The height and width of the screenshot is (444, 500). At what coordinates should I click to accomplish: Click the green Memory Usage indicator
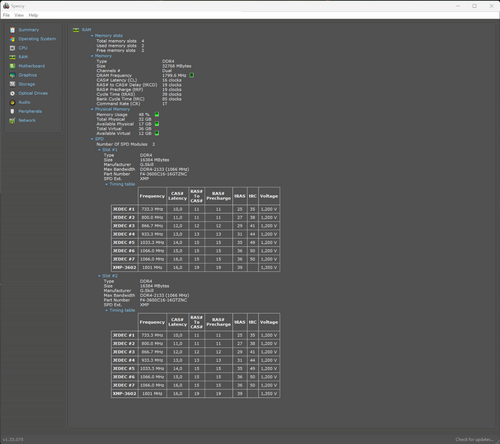[x=157, y=114]
